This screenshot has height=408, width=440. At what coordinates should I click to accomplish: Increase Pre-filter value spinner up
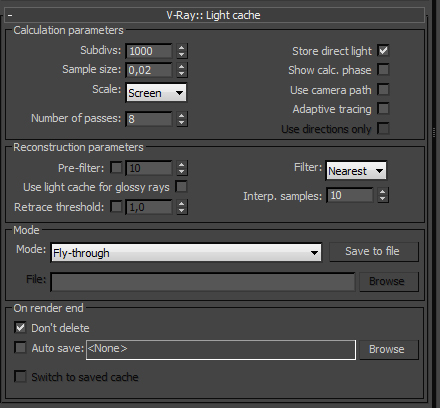coord(181,164)
